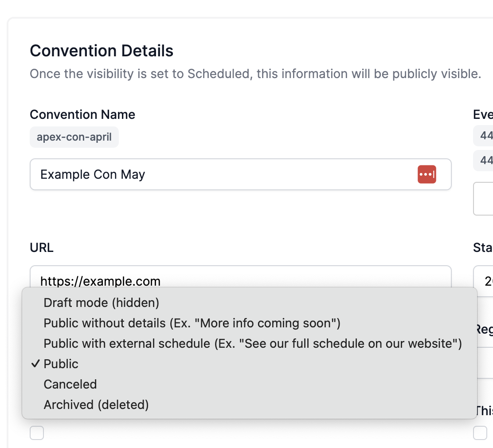Click the "URL" field label

[42, 248]
